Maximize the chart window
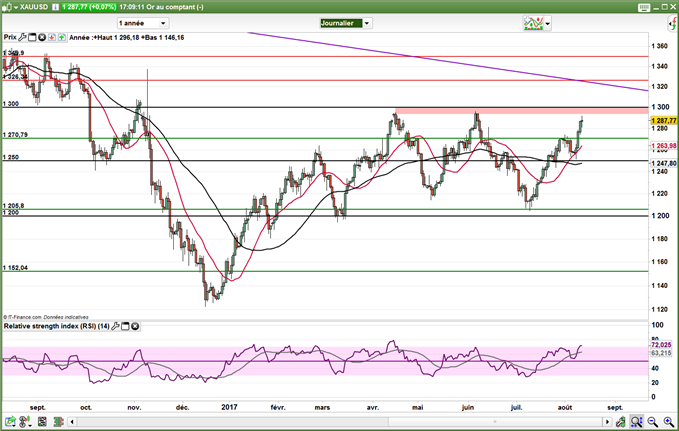Screen dimensions: 679x431 point(665,7)
